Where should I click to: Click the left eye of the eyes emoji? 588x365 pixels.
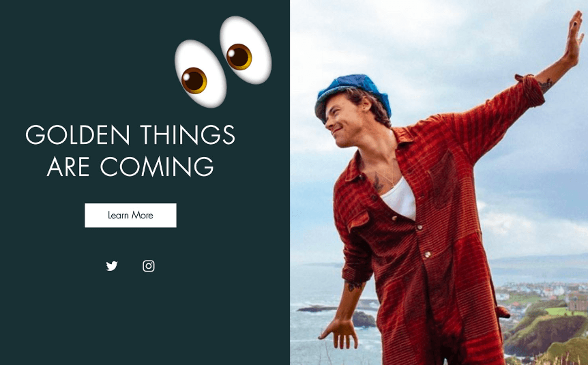tap(201, 74)
